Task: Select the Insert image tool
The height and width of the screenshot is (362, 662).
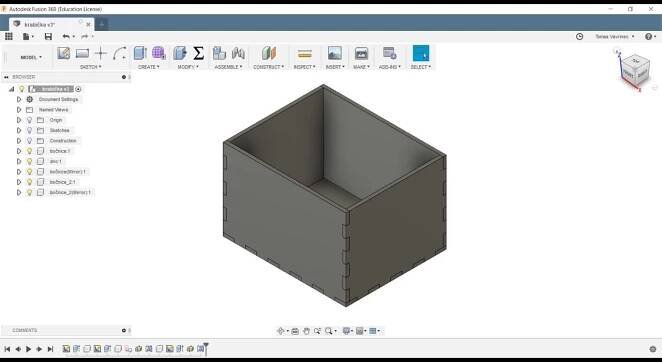Action: tap(335, 53)
